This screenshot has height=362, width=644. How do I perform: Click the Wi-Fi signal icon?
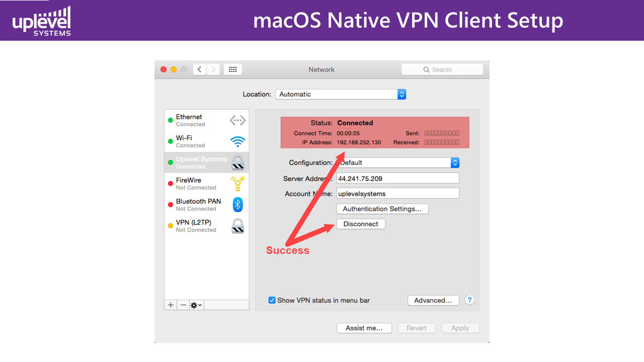click(237, 142)
